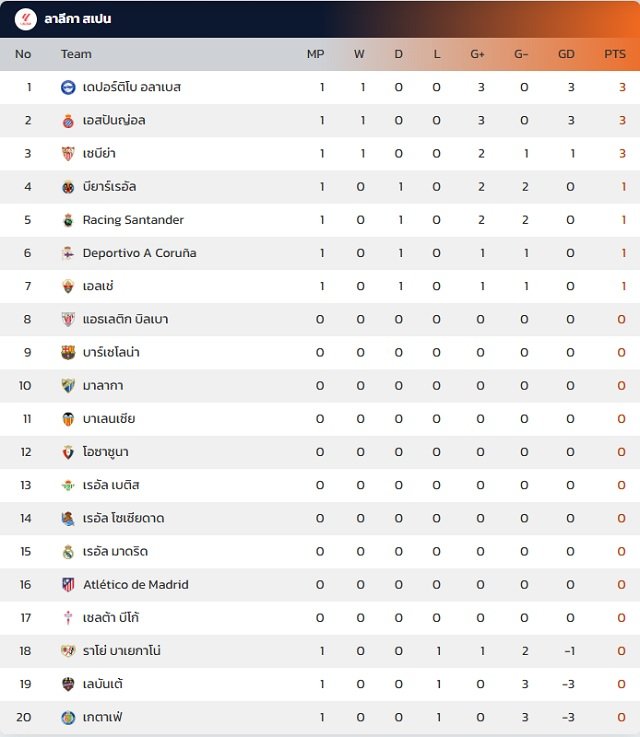
Task: Click the Levante crest in row 19
Action: pyautogui.click(x=68, y=684)
